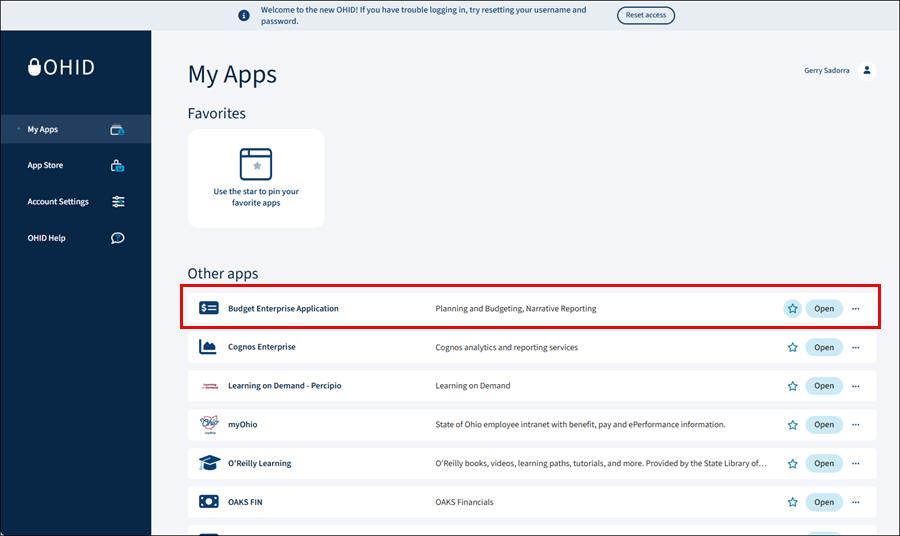Click the Favorites placeholder card
Viewport: 900px width, 536px height.
(256, 178)
